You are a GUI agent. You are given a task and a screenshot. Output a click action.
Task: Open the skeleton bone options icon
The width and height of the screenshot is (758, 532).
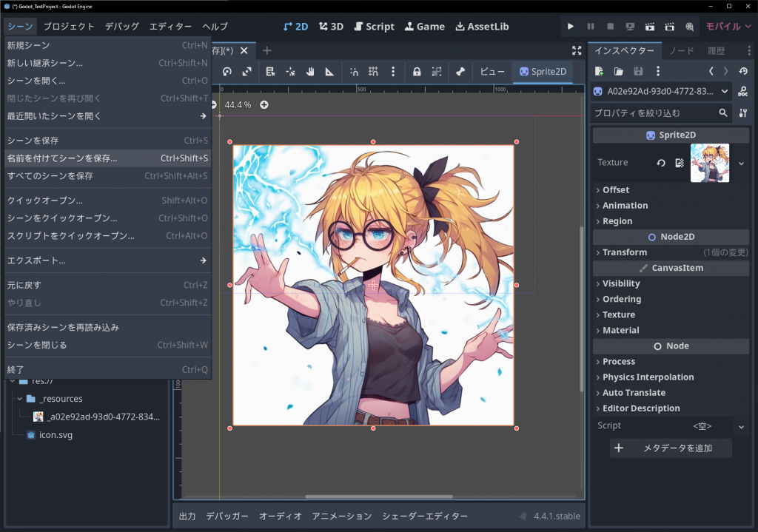pos(460,72)
